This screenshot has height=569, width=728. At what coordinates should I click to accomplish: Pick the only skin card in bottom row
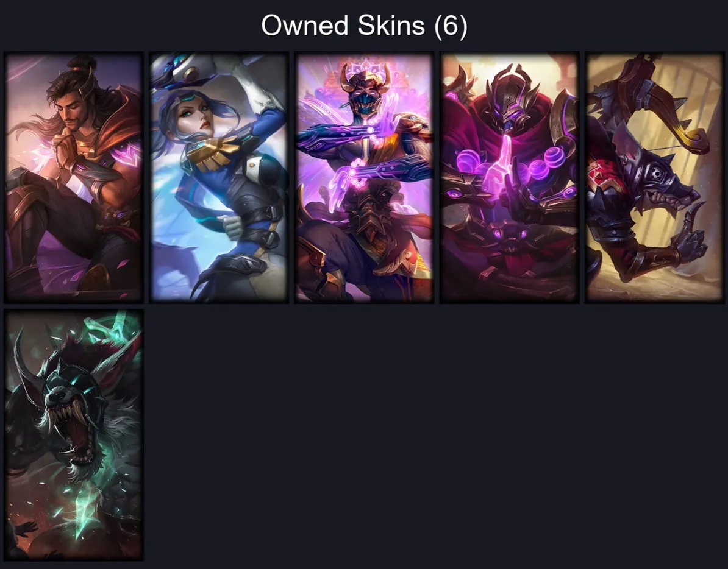(x=74, y=435)
